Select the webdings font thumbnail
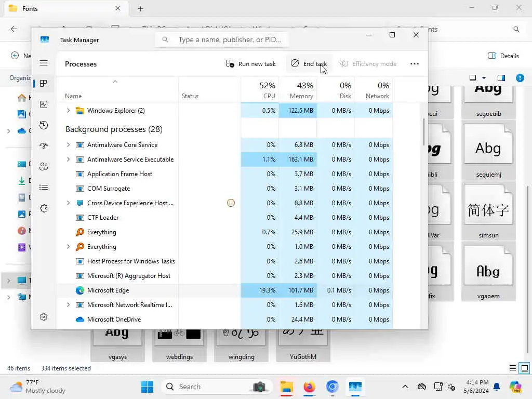 click(179, 345)
